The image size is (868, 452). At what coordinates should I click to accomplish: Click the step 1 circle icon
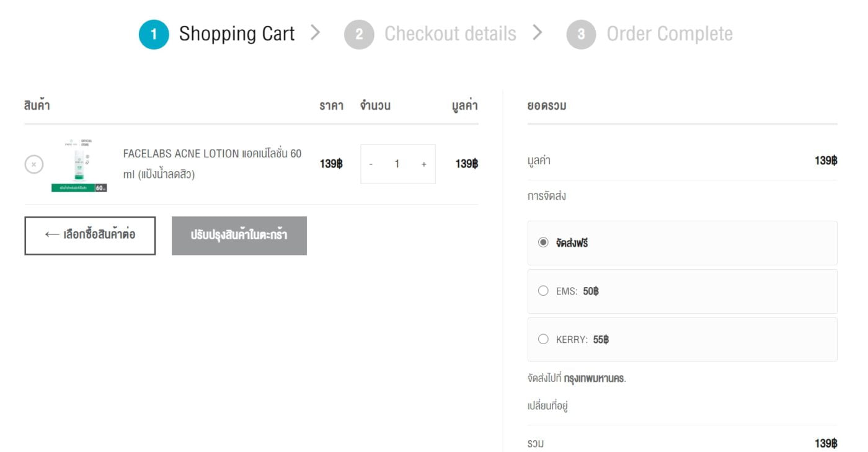coord(154,35)
